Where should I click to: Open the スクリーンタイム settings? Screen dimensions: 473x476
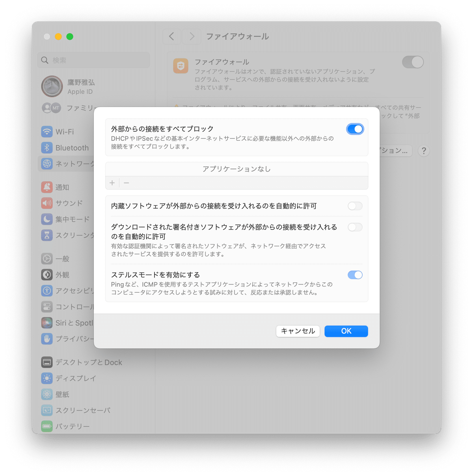coord(47,235)
